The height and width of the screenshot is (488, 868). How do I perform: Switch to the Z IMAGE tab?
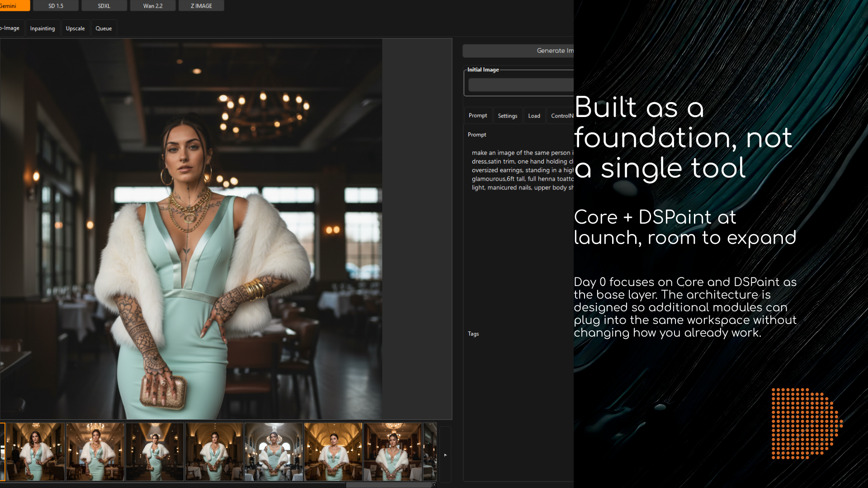(x=201, y=6)
